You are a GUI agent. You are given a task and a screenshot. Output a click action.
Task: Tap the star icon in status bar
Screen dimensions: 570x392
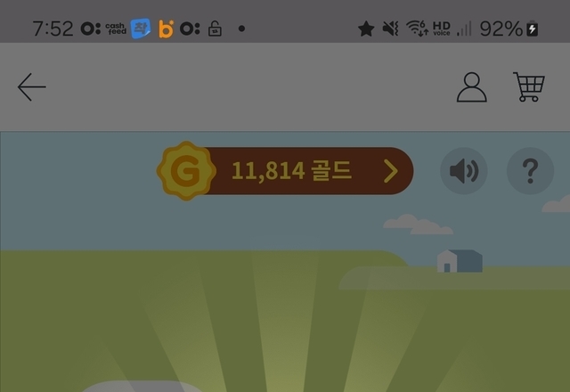(366, 29)
